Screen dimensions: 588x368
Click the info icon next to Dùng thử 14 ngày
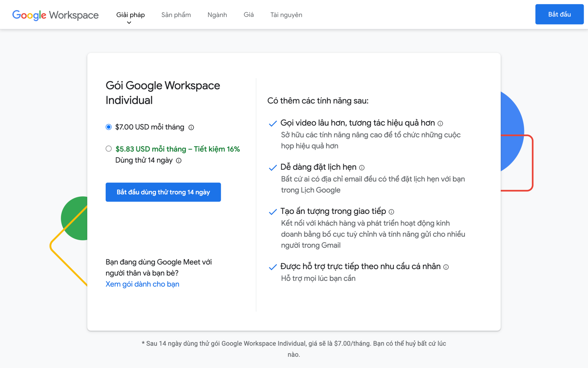179,161
